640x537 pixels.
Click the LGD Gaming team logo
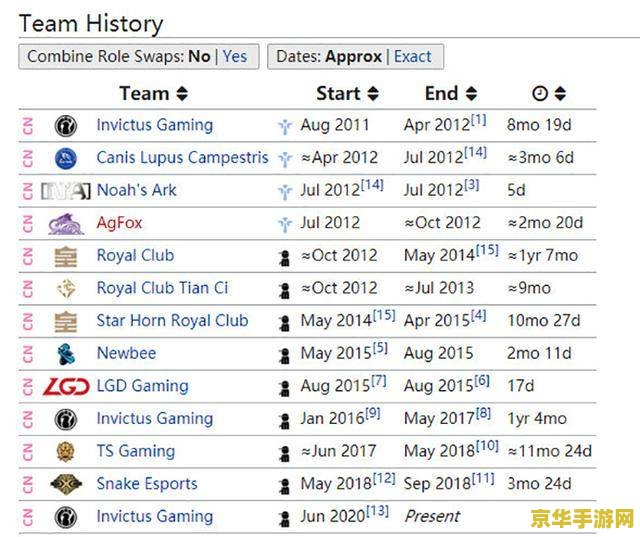(66, 387)
